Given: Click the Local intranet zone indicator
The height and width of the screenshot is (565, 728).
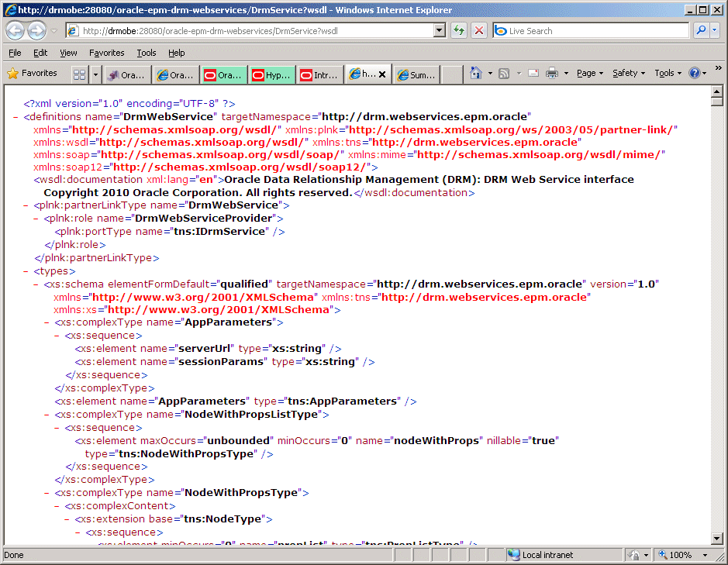Looking at the screenshot, I should point(563,555).
